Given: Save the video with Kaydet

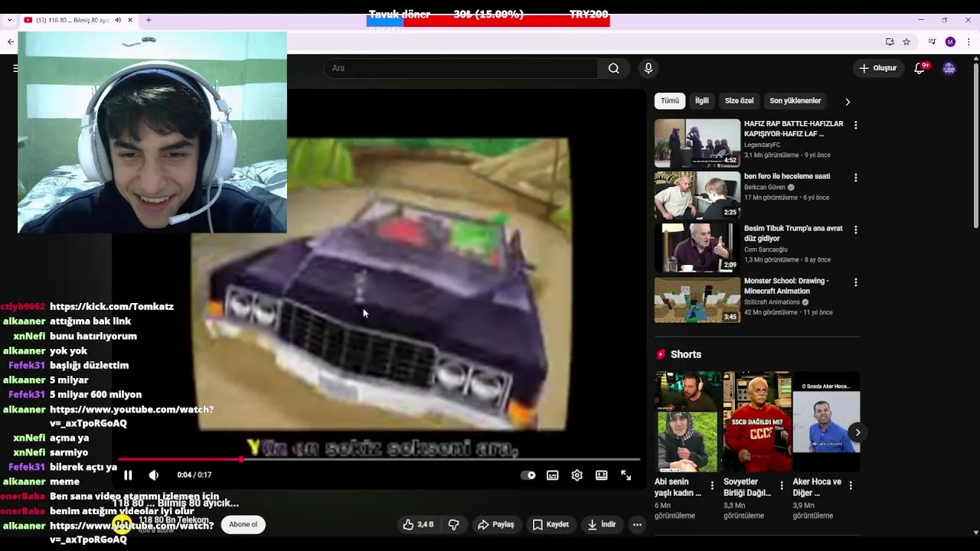Looking at the screenshot, I should coord(551,525).
